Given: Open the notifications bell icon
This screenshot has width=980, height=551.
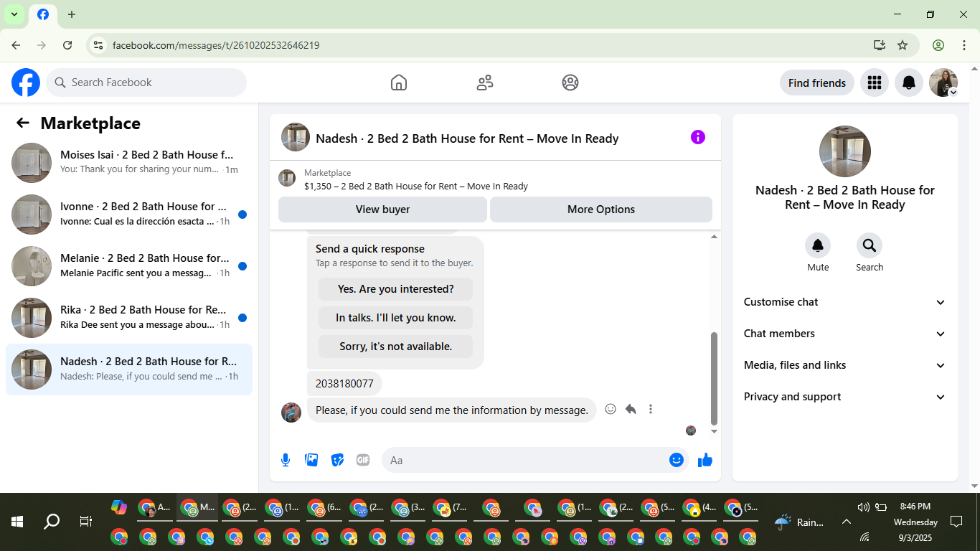Looking at the screenshot, I should [x=909, y=83].
